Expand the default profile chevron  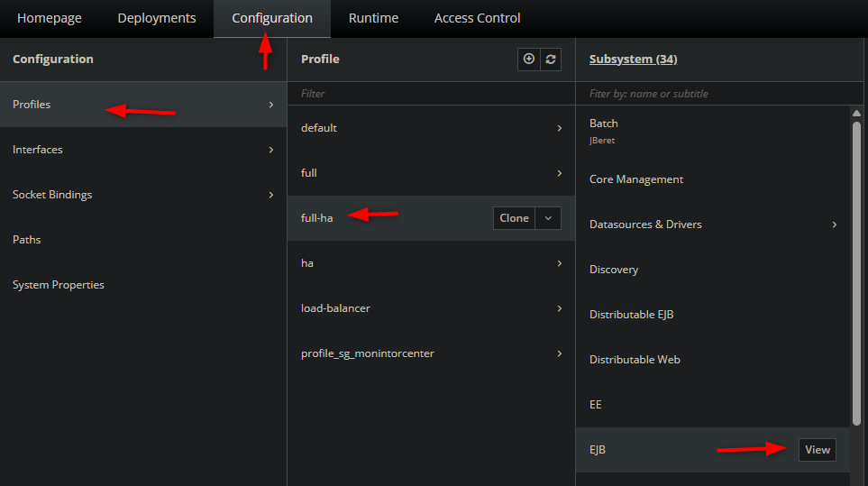point(559,128)
